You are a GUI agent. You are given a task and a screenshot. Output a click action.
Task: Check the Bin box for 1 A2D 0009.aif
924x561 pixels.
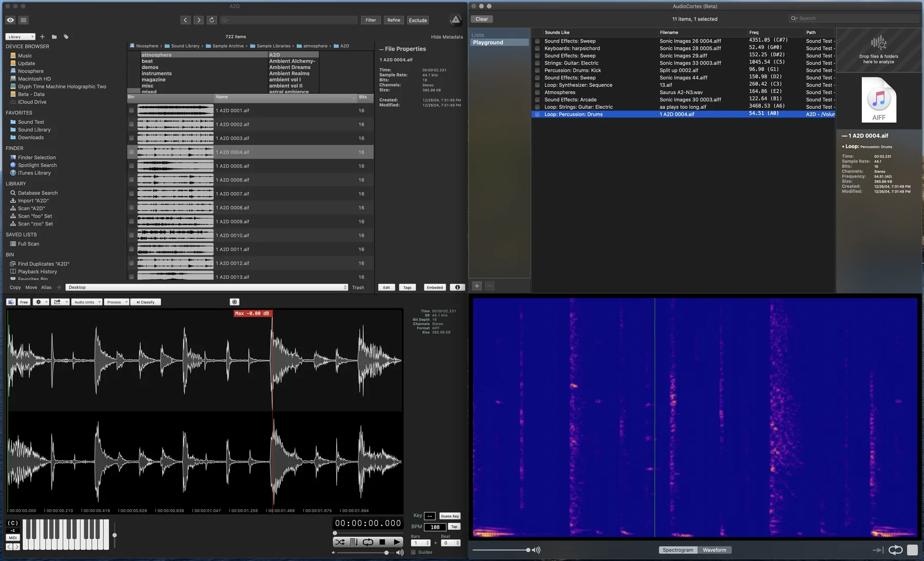coord(131,221)
